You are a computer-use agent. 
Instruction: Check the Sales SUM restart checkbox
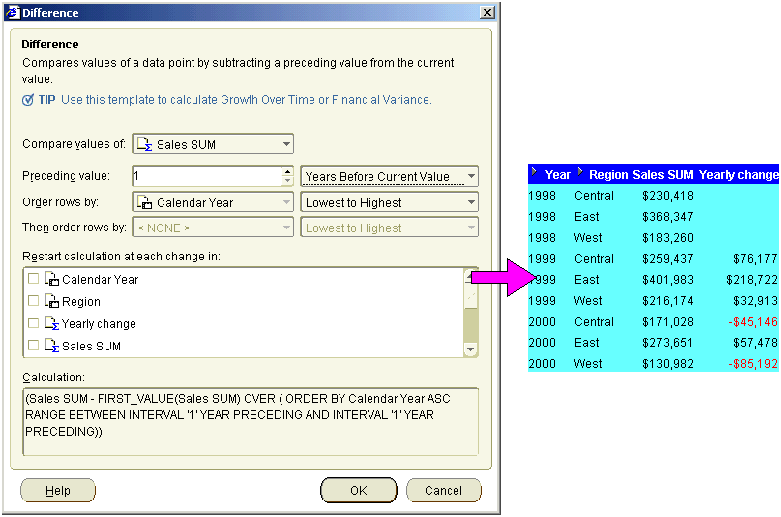(33, 345)
